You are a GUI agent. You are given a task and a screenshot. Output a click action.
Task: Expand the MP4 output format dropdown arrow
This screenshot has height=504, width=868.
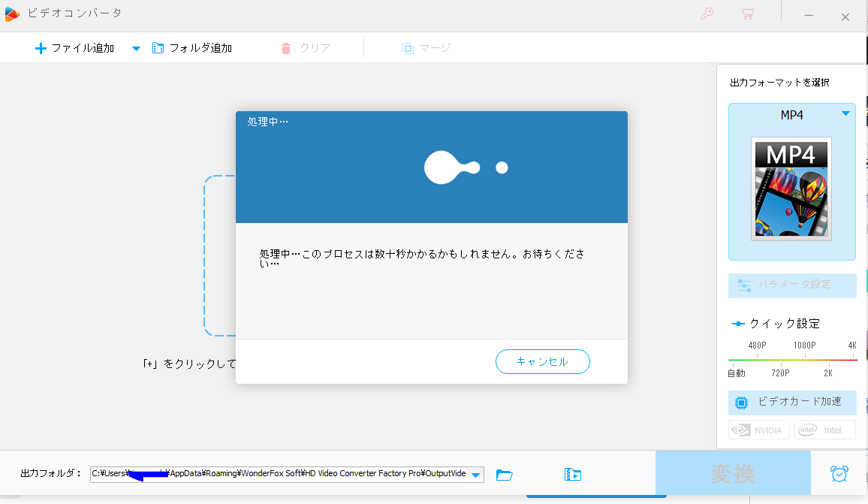[845, 113]
